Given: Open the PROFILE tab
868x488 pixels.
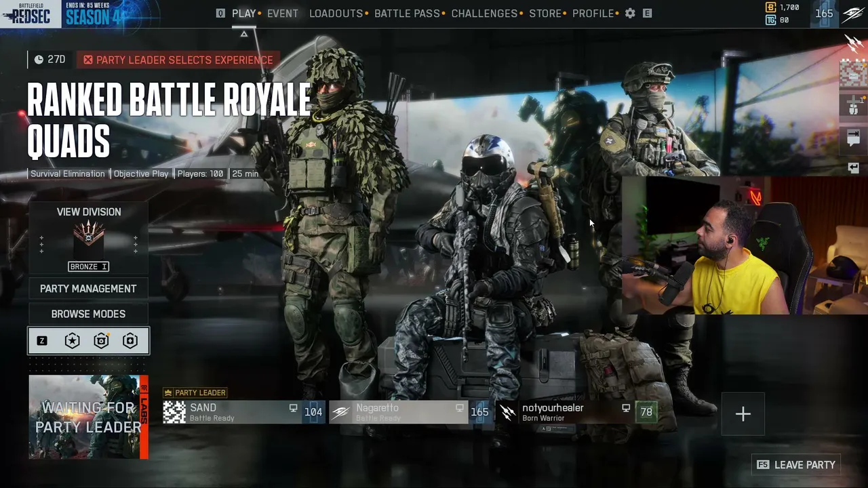Looking at the screenshot, I should (x=593, y=14).
